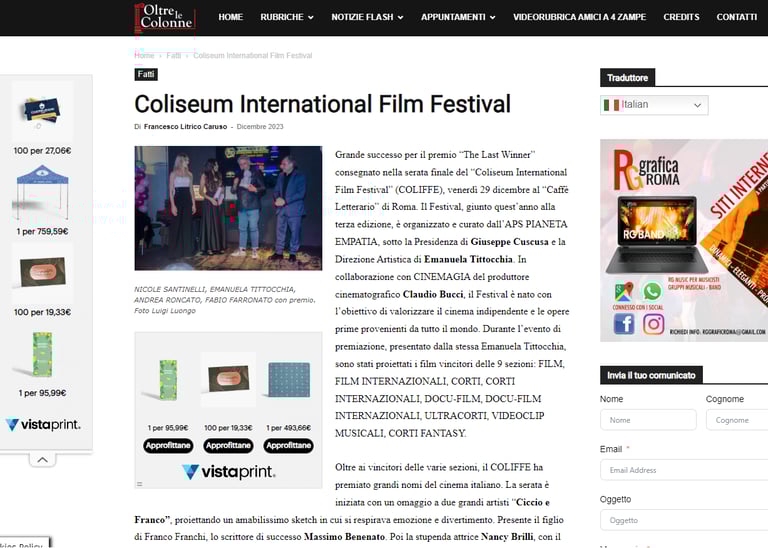
Task: Click the WhatsApp icon in the banner
Action: (652, 291)
